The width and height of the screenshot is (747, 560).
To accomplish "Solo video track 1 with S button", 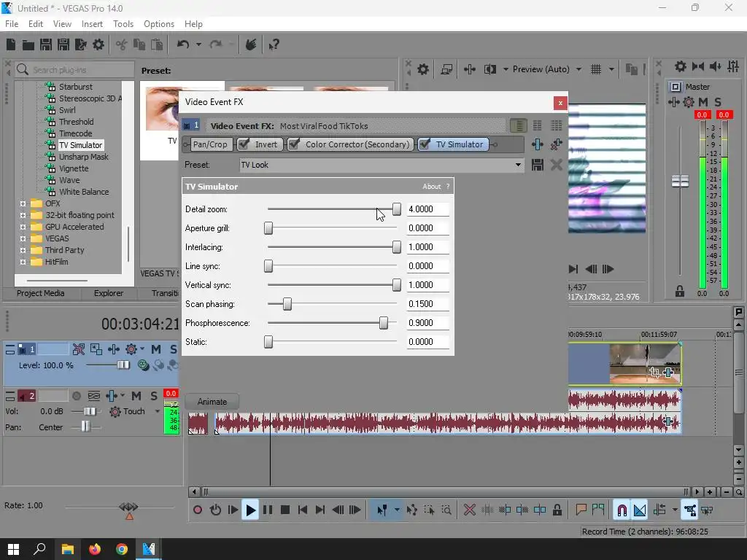I will coord(173,349).
